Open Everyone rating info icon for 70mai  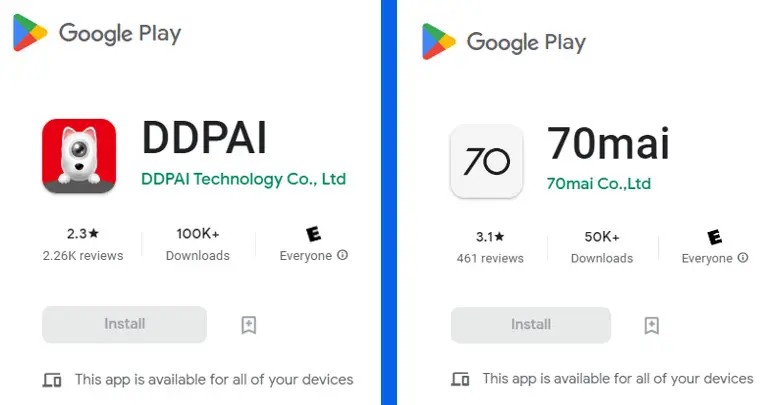[x=743, y=257]
